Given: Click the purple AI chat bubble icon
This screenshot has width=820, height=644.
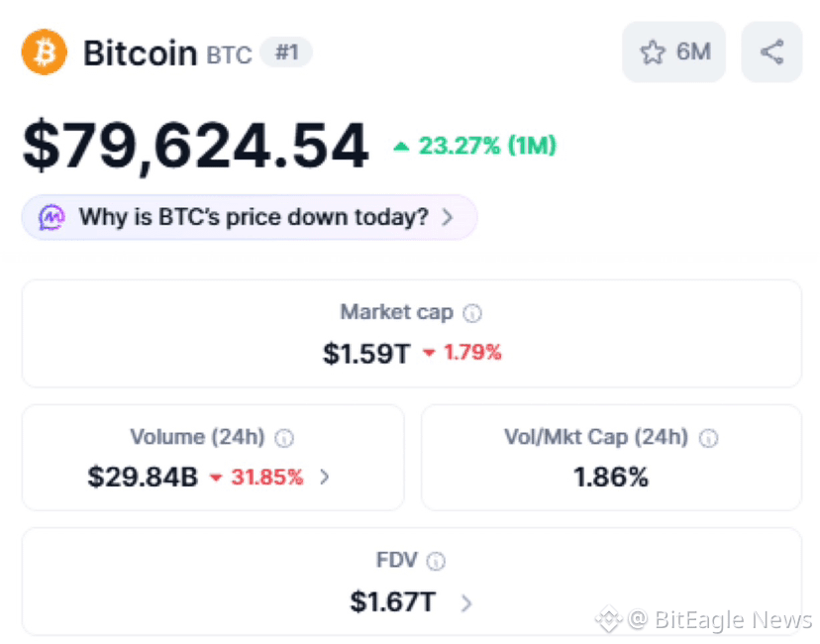Looking at the screenshot, I should tap(51, 217).
